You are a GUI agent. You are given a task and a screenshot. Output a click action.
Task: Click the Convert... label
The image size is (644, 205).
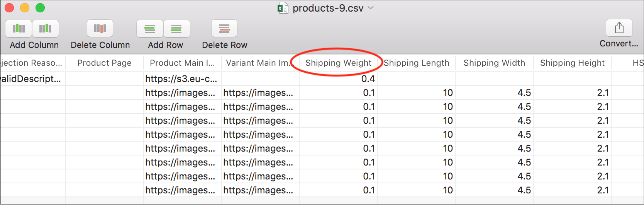(x=619, y=44)
